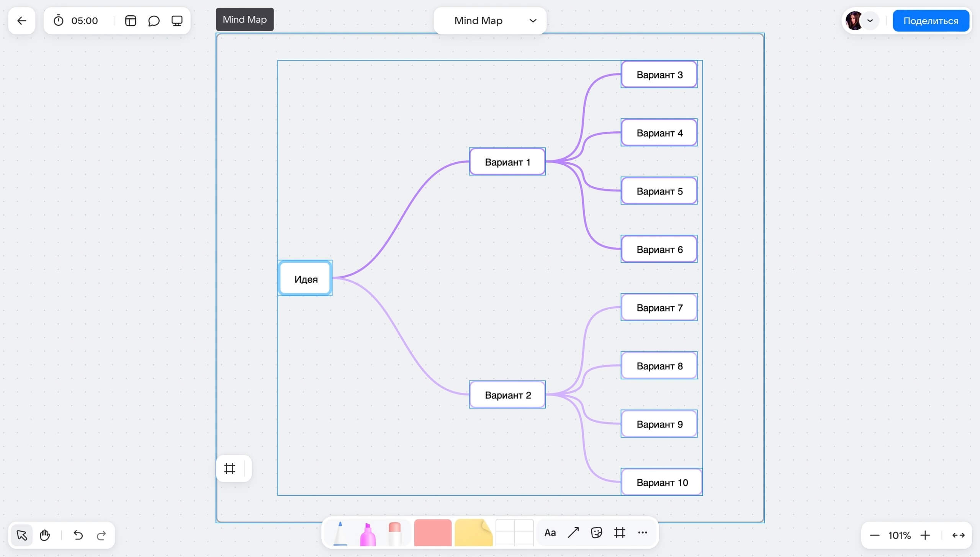Select the frame tool in bottom toolbar
The height and width of the screenshot is (557, 980).
click(620, 533)
